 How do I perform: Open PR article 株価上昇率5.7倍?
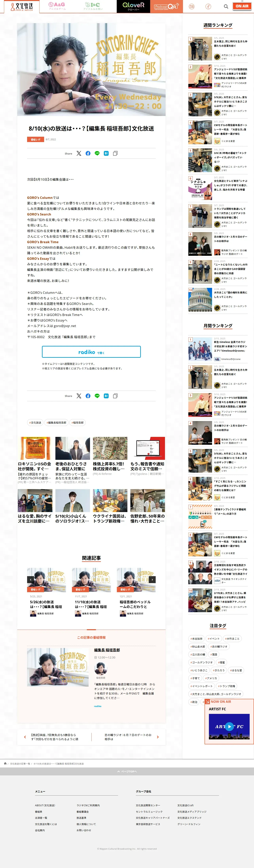tap(110, 466)
